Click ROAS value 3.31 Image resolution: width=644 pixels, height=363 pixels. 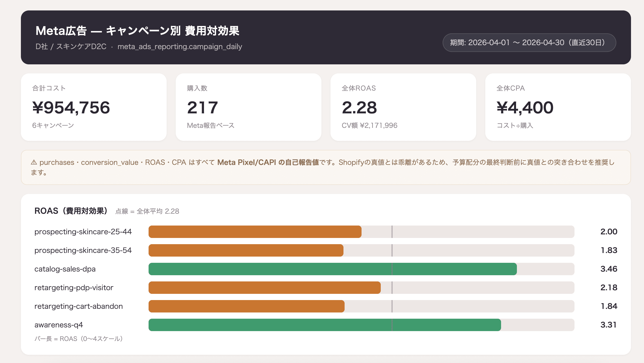point(608,325)
